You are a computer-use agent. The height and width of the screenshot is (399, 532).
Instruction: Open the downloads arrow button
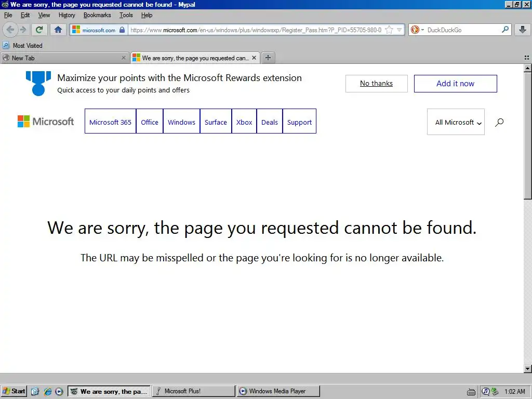(x=523, y=30)
